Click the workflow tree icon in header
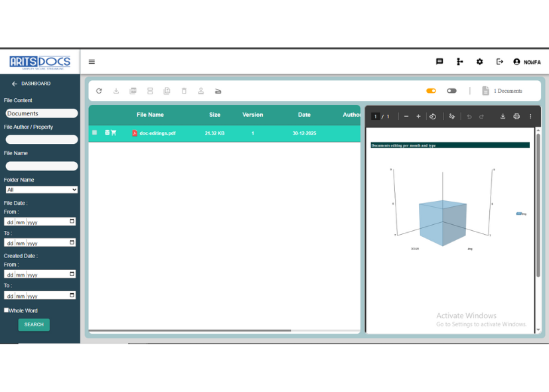 tap(459, 62)
